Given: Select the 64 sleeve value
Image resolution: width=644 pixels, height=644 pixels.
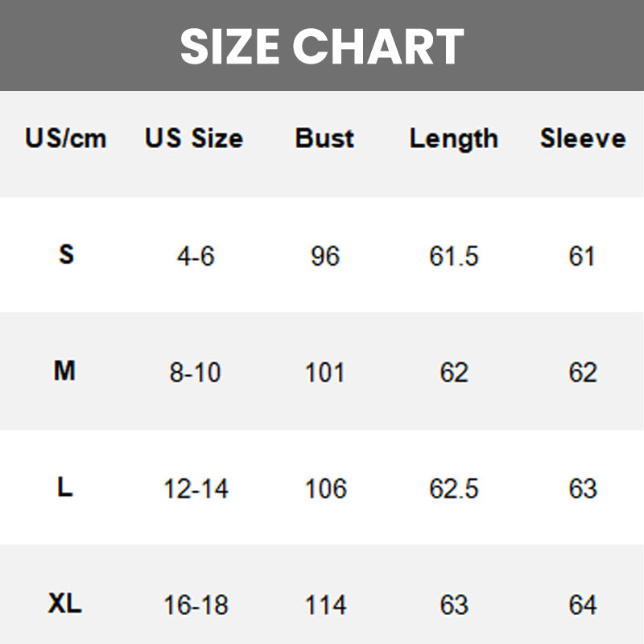Looking at the screenshot, I should tap(582, 605).
